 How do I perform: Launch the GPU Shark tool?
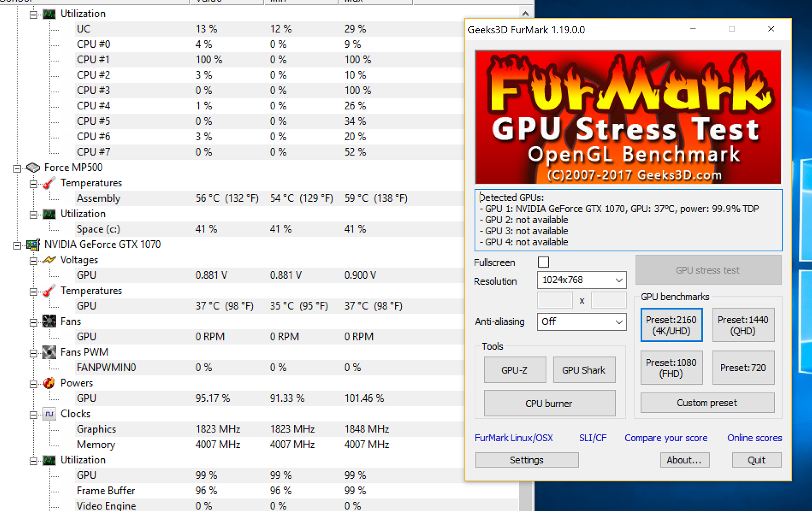pyautogui.click(x=584, y=370)
